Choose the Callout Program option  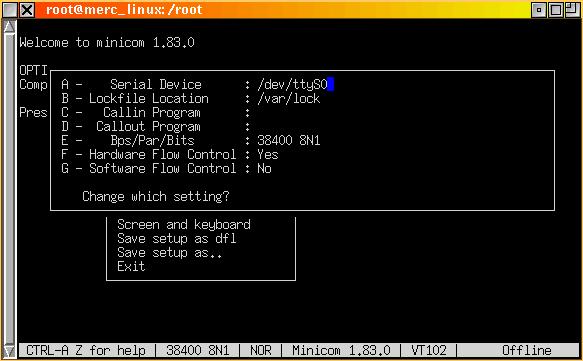click(x=156, y=127)
